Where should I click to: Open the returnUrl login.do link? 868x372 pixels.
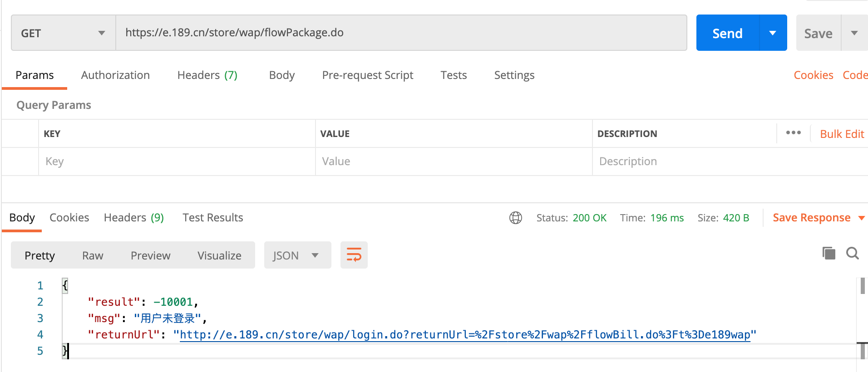(x=465, y=335)
